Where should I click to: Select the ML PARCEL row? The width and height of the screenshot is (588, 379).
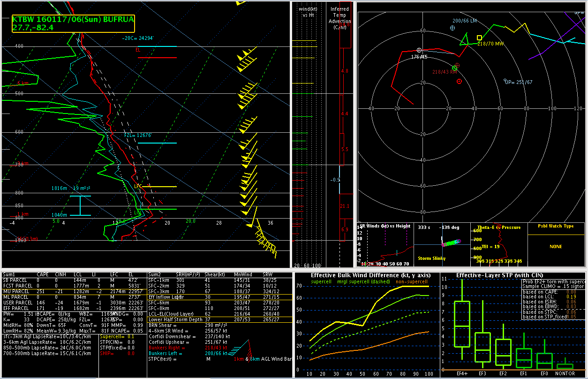(74, 297)
